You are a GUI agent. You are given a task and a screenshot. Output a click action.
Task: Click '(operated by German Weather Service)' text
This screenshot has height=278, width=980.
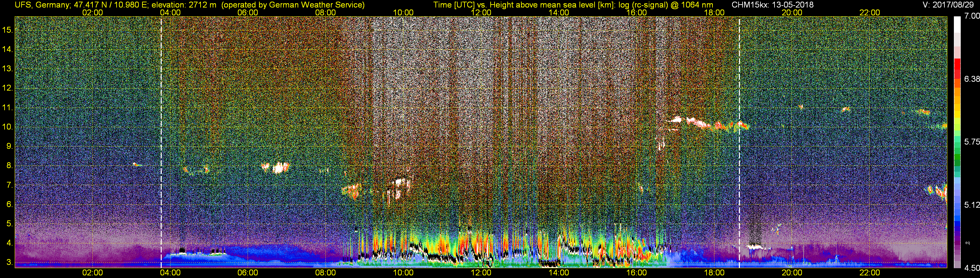point(293,5)
